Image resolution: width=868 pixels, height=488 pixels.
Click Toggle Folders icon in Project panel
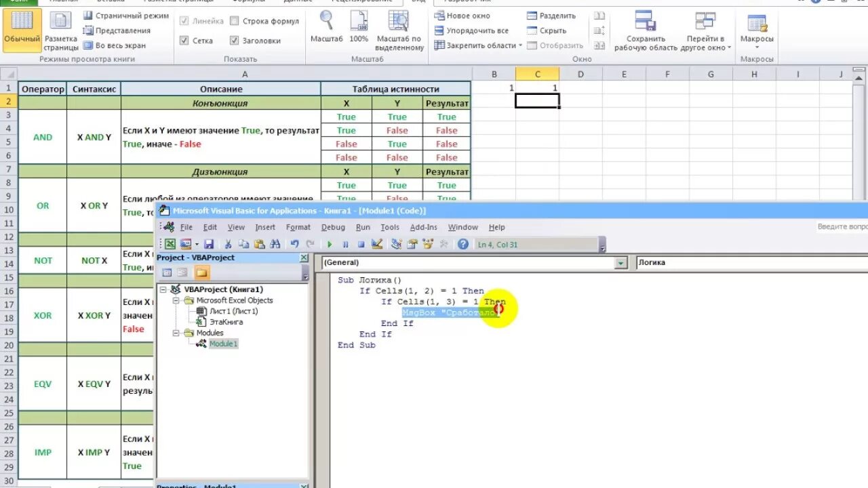point(202,272)
